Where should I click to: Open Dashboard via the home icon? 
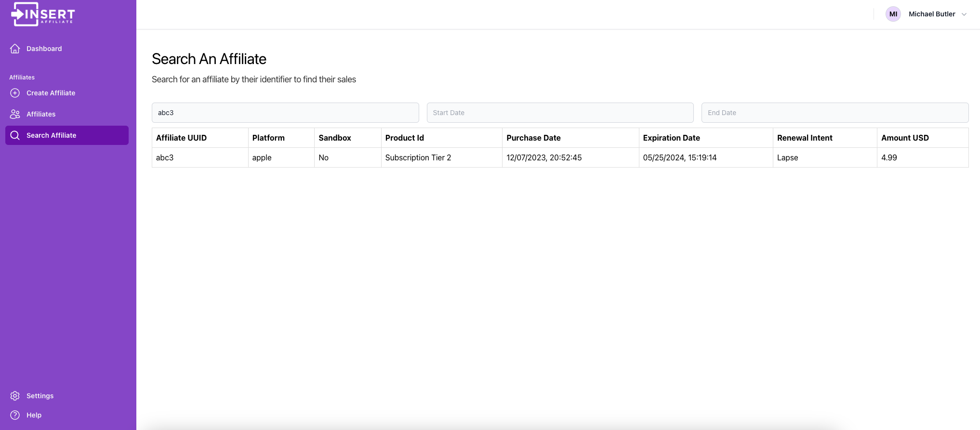[15, 49]
